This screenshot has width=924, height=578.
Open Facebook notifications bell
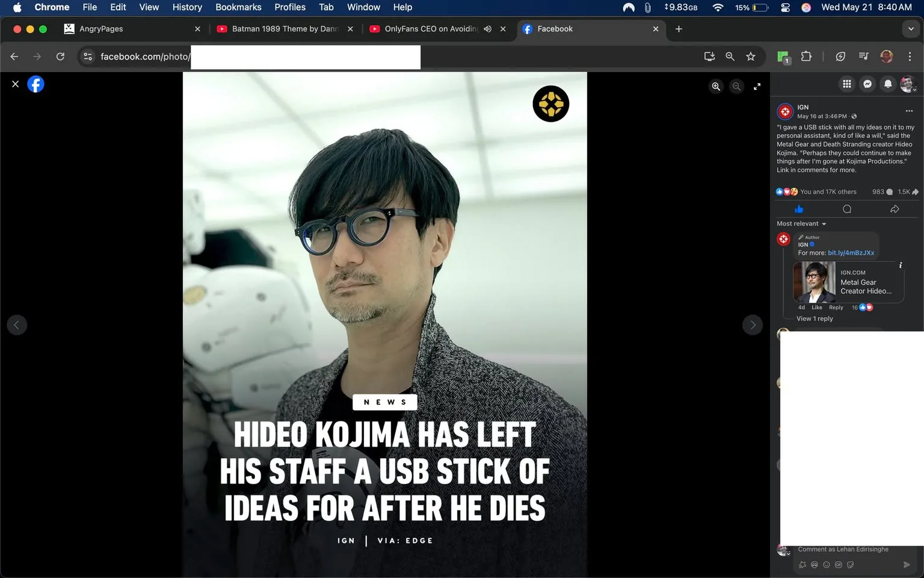pyautogui.click(x=888, y=84)
